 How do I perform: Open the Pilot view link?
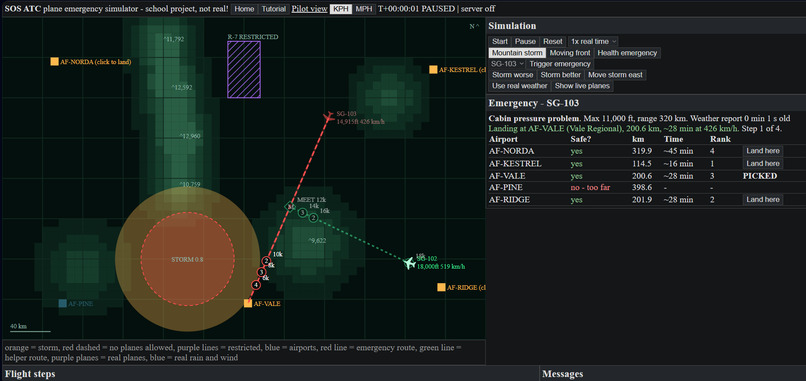[309, 9]
